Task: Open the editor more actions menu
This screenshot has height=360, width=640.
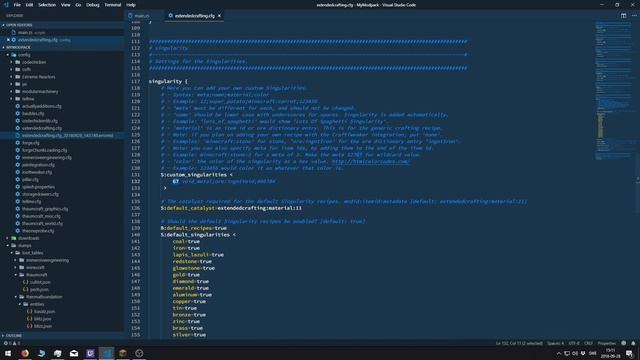Action: coord(634,16)
